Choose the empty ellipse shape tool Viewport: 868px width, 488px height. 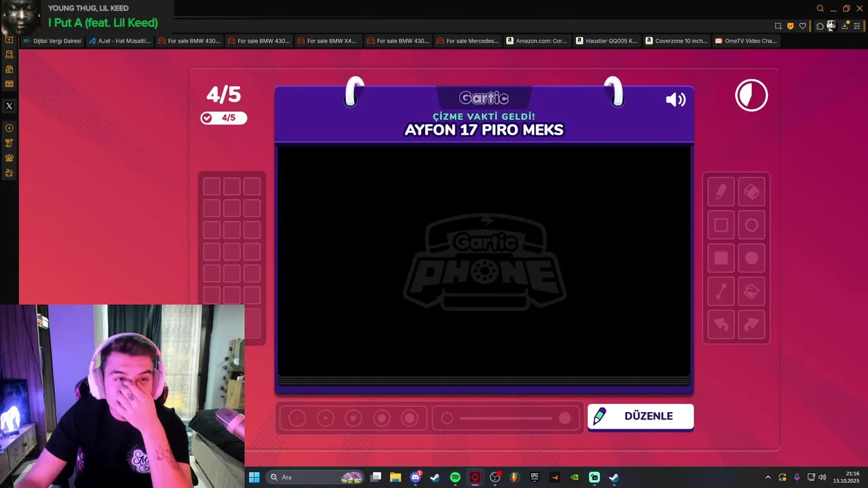click(x=751, y=225)
